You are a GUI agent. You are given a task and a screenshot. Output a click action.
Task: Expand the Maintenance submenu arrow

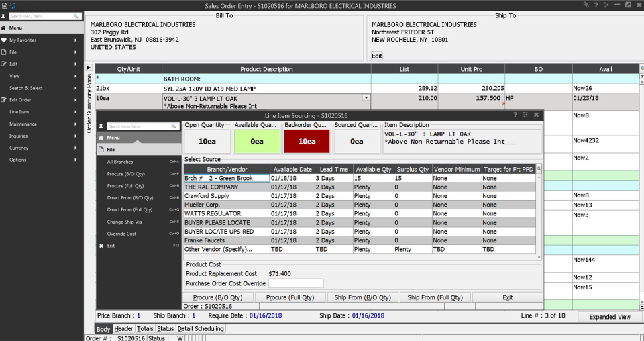[76, 124]
